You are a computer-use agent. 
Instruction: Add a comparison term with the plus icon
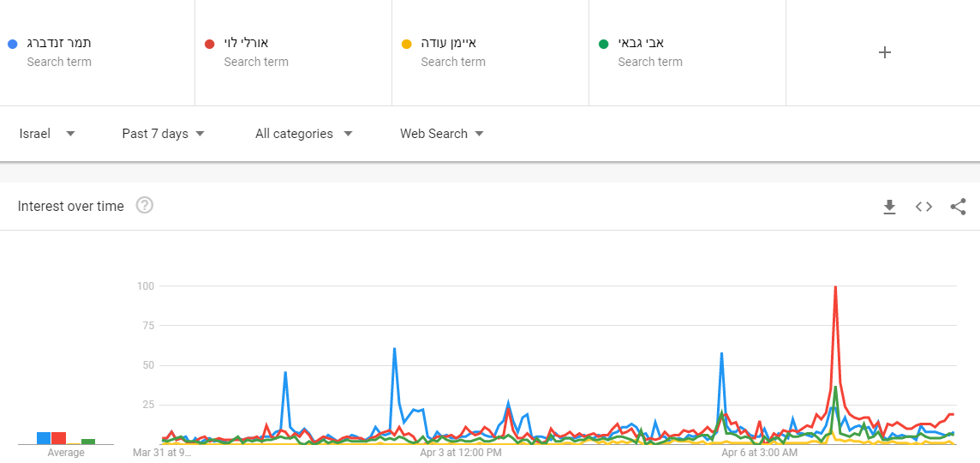coord(885,52)
